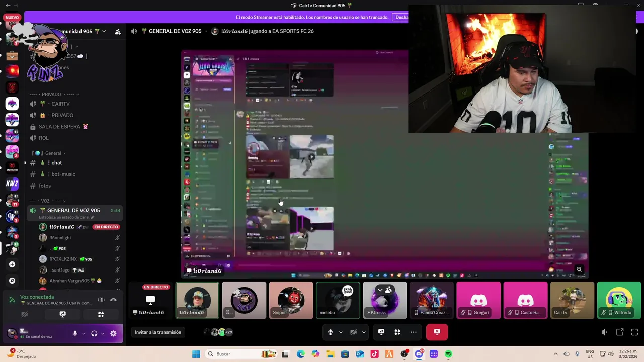Pop out the call window
This screenshot has height=362, width=644.
620,332
